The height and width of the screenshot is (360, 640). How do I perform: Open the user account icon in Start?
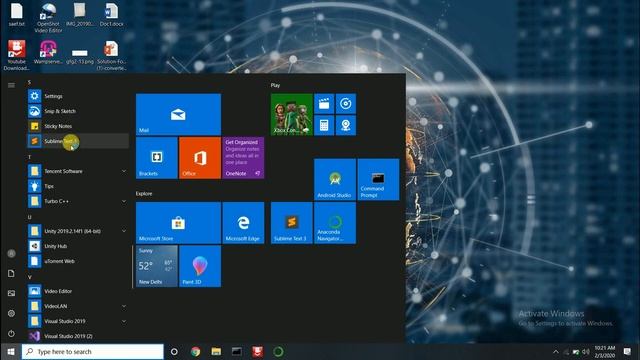pyautogui.click(x=11, y=253)
